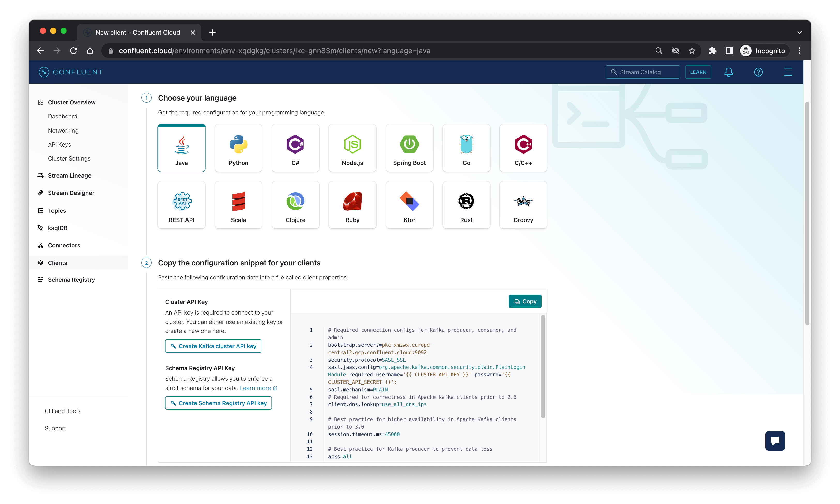Image resolution: width=840 pixels, height=504 pixels.
Task: Open Cluster Settings in sidebar
Action: coord(69,158)
